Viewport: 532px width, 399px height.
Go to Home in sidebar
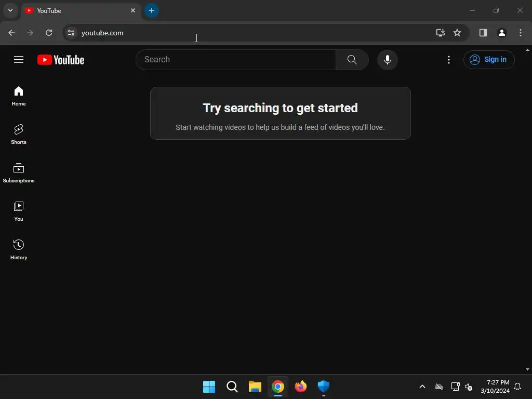pos(19,96)
